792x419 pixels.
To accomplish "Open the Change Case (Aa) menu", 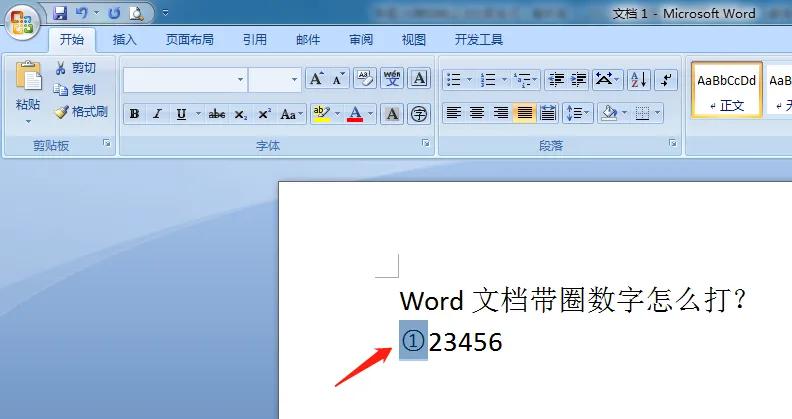I will (x=291, y=114).
